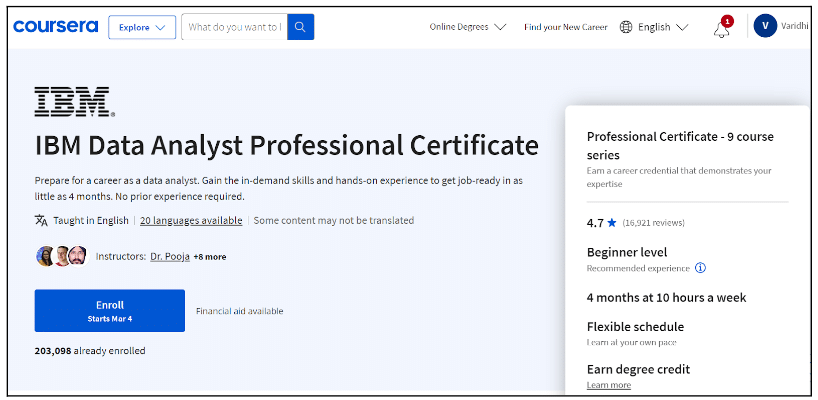Click the globe icon next to English

point(626,27)
